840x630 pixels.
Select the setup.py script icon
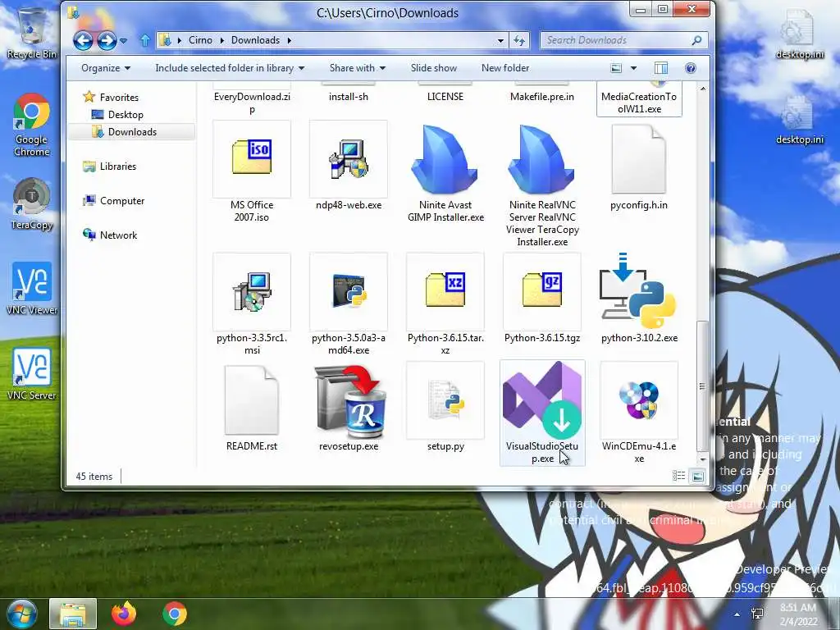[445, 400]
